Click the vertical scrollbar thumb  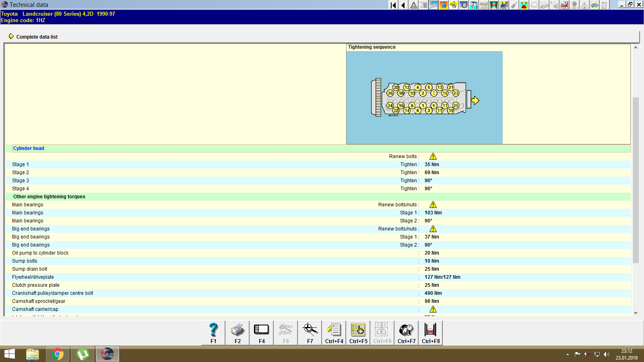pos(636,180)
